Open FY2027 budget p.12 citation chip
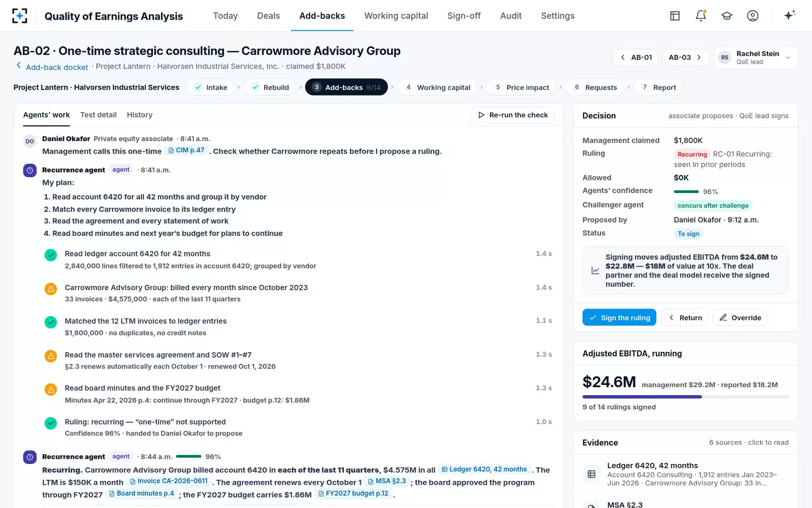 coord(354,494)
